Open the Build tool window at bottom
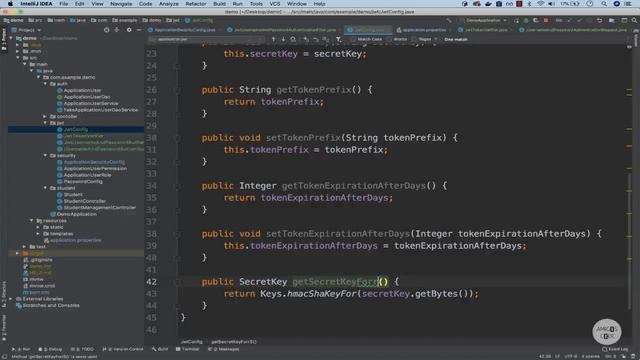Viewport: 640px width, 360px height. tap(160, 349)
